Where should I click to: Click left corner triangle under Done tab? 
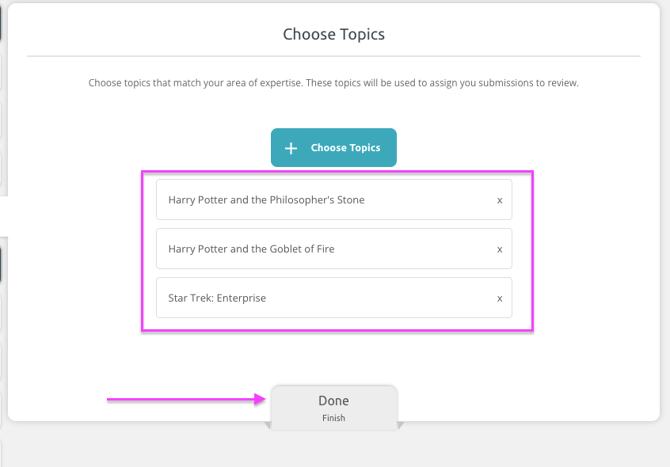click(268, 426)
